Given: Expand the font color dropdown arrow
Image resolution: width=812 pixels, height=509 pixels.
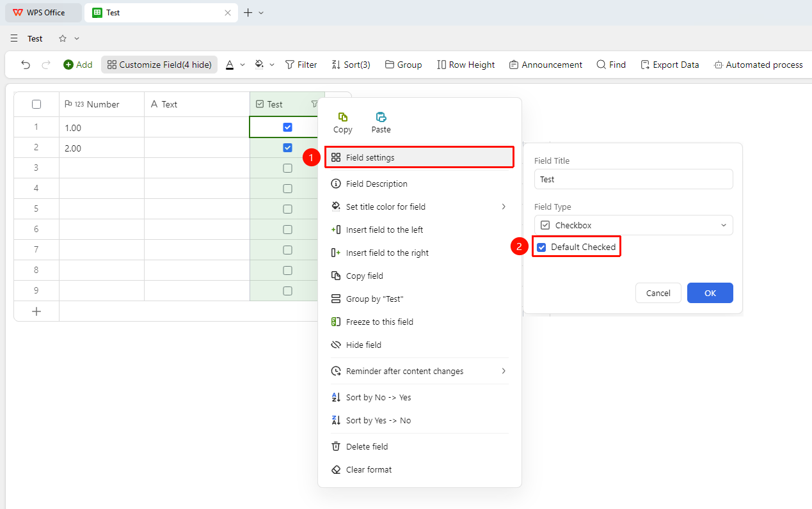Looking at the screenshot, I should point(243,65).
